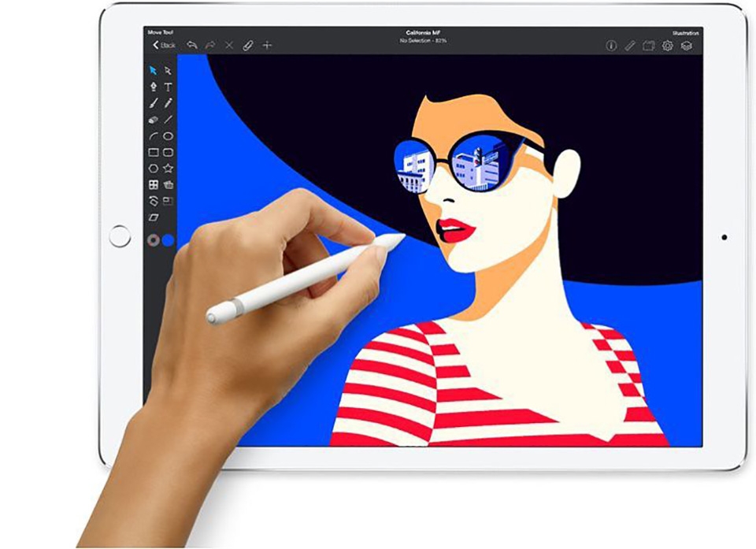Pick the Brush tool
756x549 pixels.
tap(152, 102)
